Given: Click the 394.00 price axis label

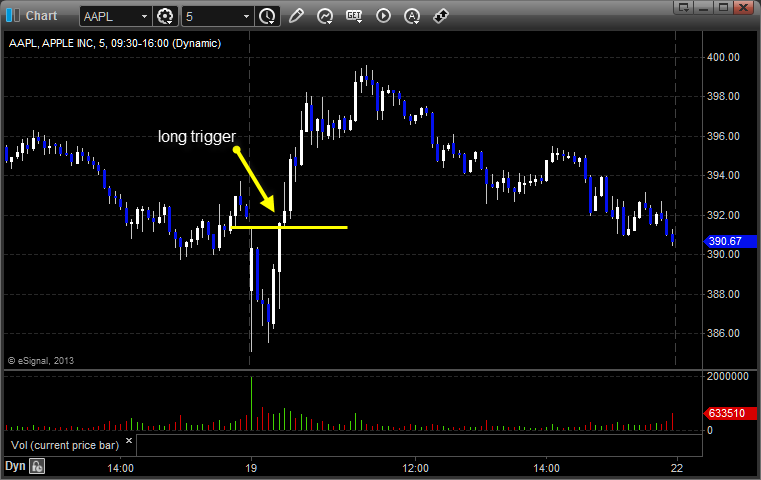Looking at the screenshot, I should 723,175.
